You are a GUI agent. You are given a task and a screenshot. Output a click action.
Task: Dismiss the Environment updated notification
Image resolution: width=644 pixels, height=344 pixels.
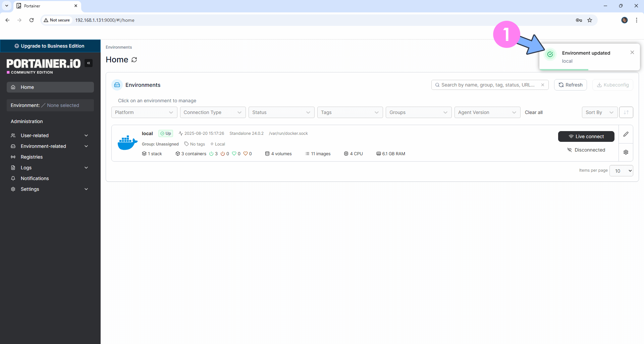point(632,52)
